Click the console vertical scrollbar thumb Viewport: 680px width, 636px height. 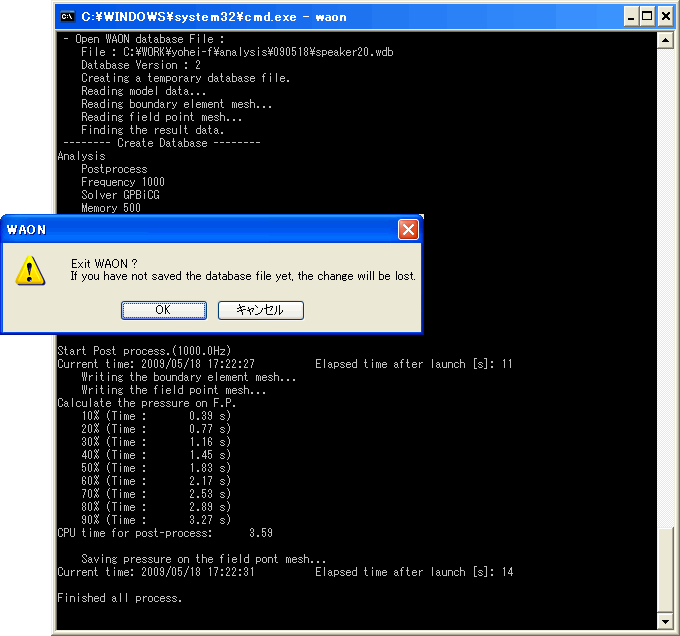(665, 571)
